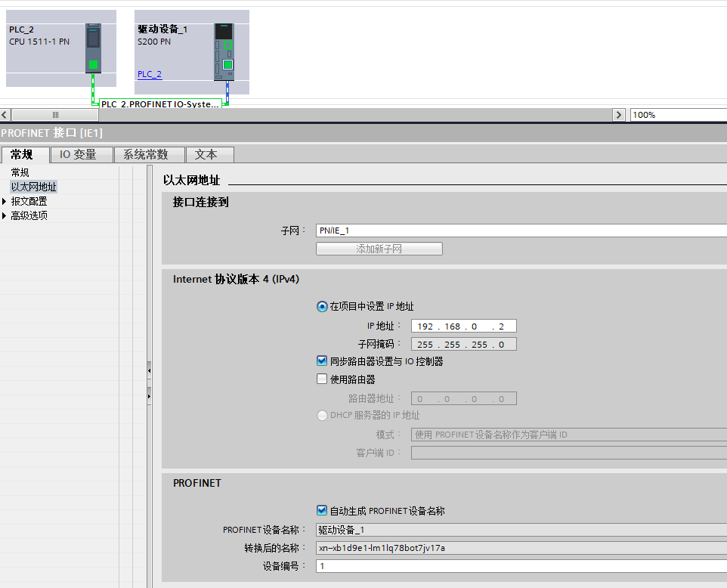Image resolution: width=727 pixels, height=588 pixels.
Task: Click the horizontal scrollbar thumb in the network view
Action: tap(56, 115)
